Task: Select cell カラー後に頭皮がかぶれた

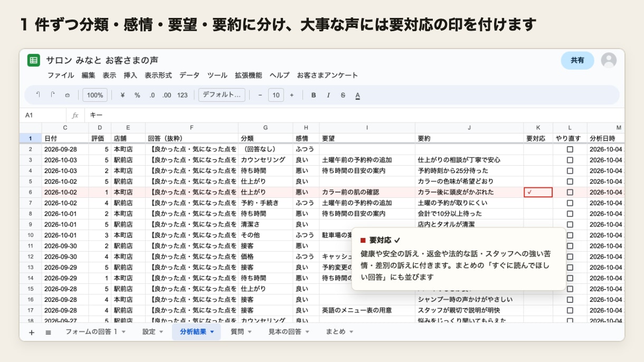Action: click(x=469, y=192)
